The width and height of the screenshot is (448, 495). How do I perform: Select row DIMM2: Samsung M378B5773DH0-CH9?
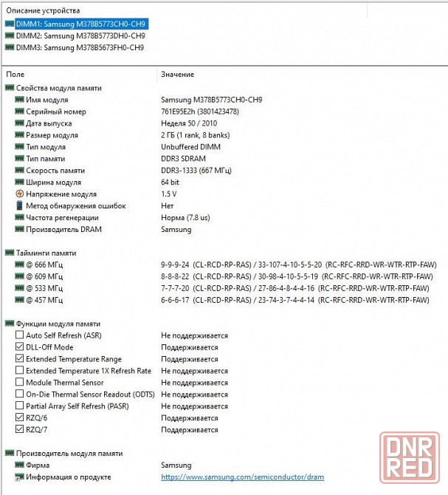(x=80, y=35)
